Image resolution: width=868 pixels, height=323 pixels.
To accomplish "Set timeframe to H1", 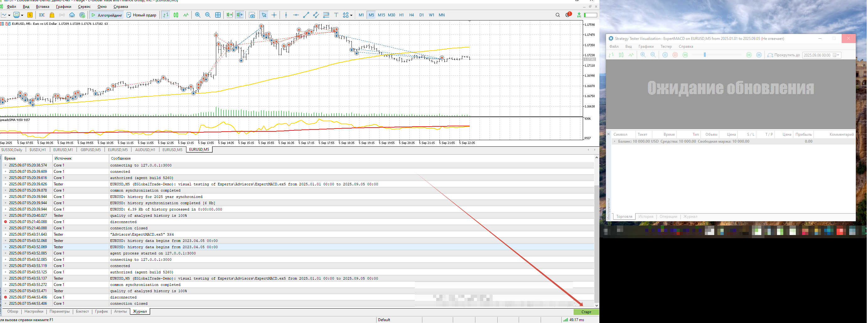I will [x=401, y=15].
